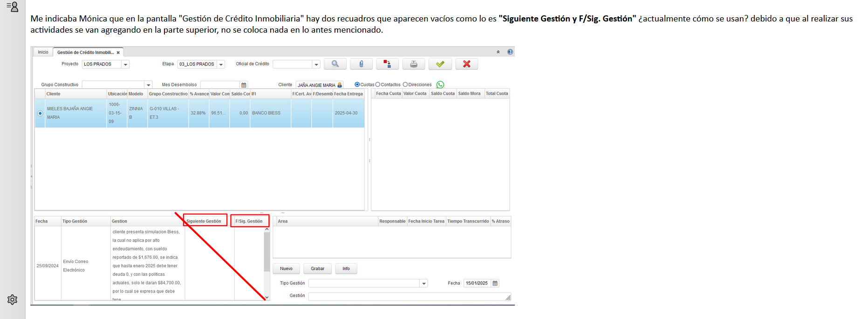Click the magnifying glass search button
This screenshot has width=868, height=319.
coord(335,64)
